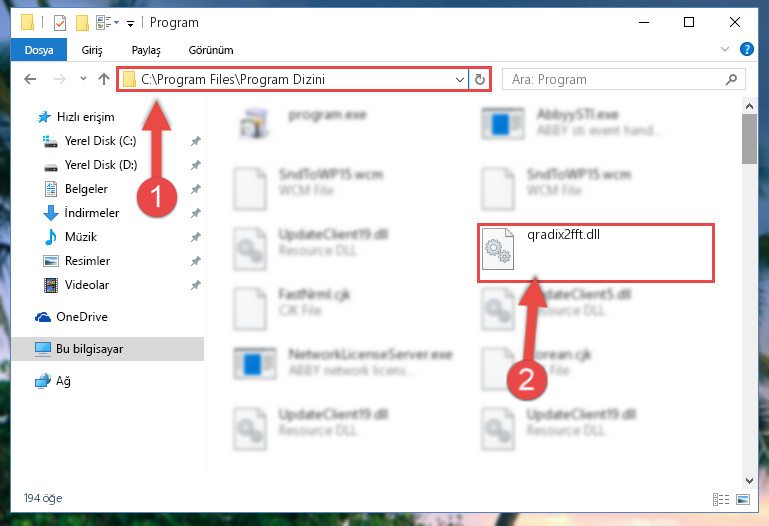The height and width of the screenshot is (526, 769).
Task: Open Help via the blue question mark
Action: point(746,49)
